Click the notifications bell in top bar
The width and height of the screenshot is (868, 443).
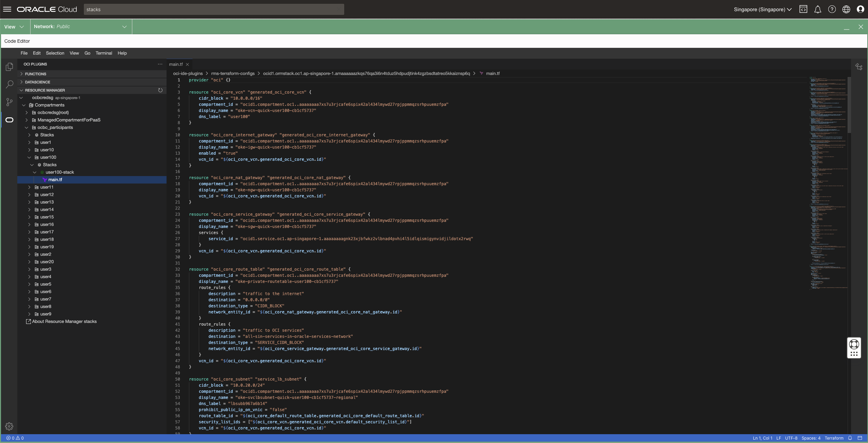pyautogui.click(x=817, y=9)
